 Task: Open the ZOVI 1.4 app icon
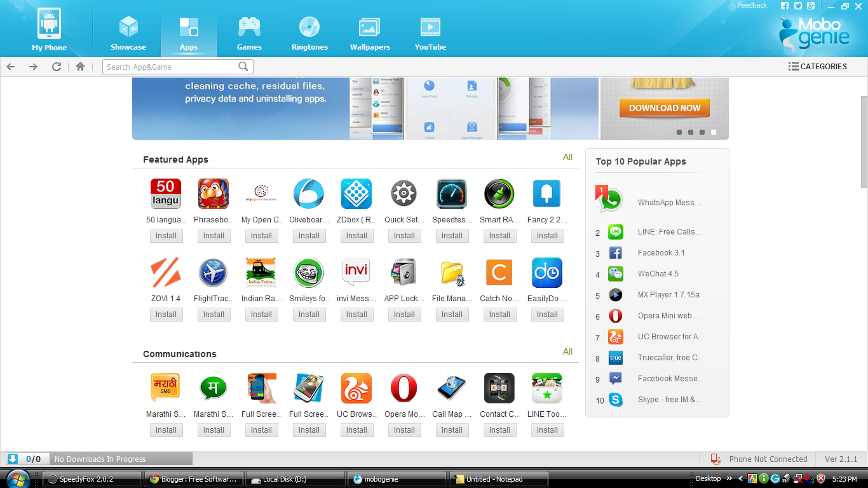(x=166, y=273)
